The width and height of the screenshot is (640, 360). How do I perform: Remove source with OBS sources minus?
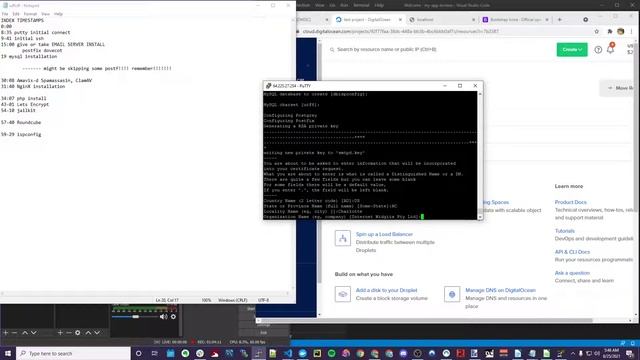click(x=69, y=333)
